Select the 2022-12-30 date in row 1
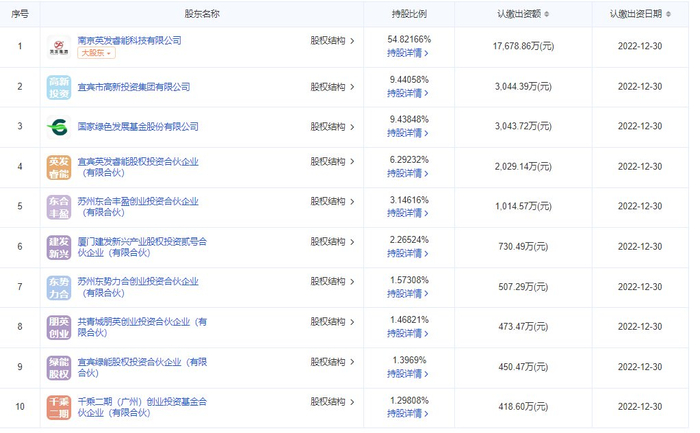The image size is (700, 433). tap(640, 46)
